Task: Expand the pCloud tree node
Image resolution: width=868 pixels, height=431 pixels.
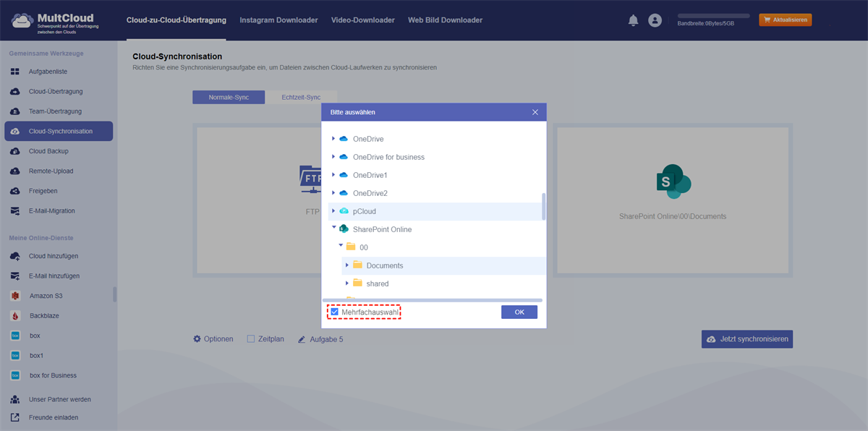Action: click(x=333, y=211)
